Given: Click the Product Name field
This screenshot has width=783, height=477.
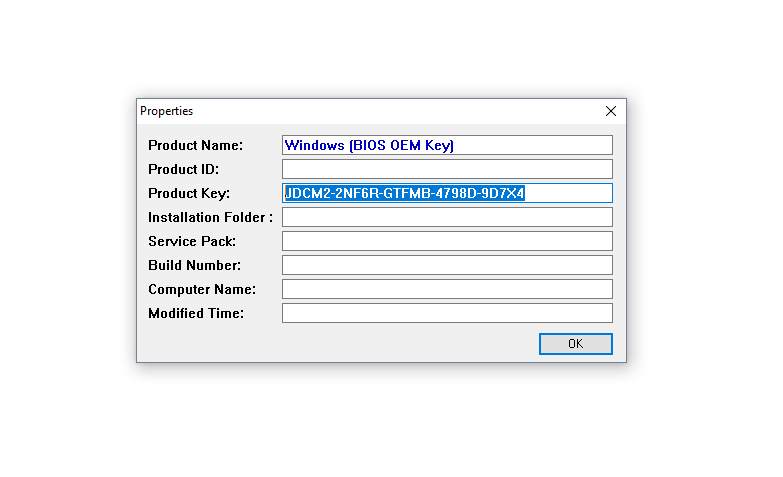Looking at the screenshot, I should coord(447,145).
